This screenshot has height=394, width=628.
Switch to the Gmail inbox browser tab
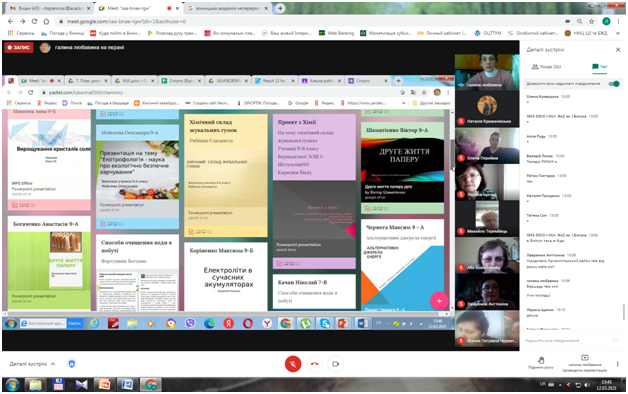pyautogui.click(x=50, y=8)
